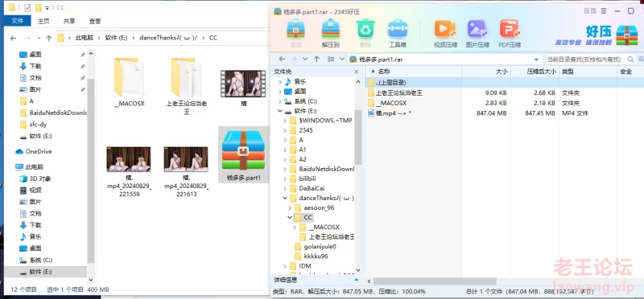Select sfc-dy folder in Explorer sidebar

click(x=34, y=125)
